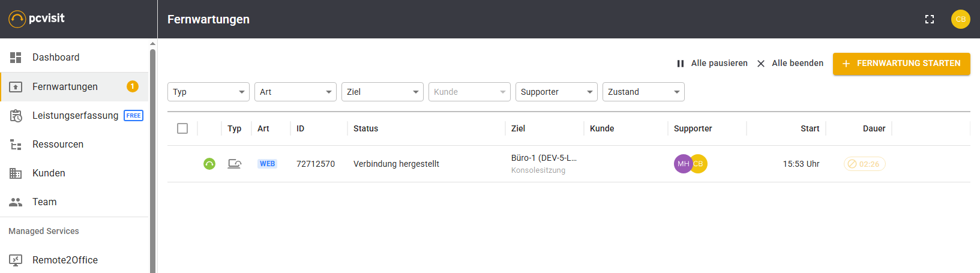
Task: Click the remote session type icon
Action: (235, 164)
